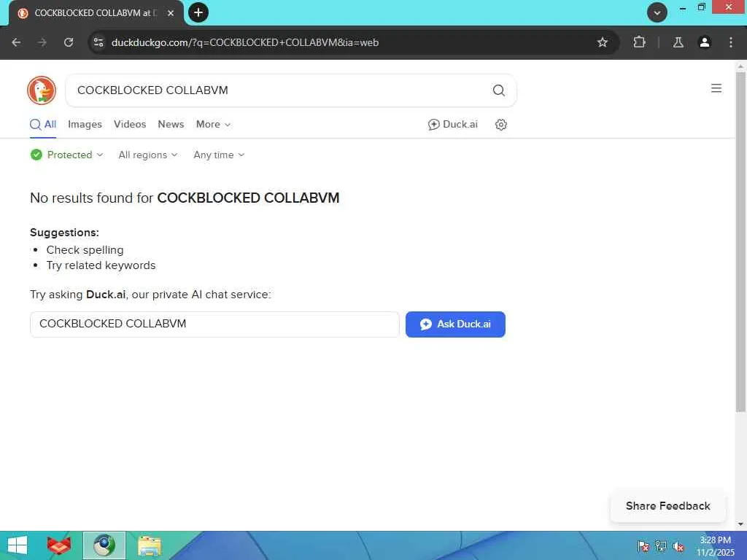
Task: Click the taskbar clock showing 3:28 PM
Action: point(715,545)
